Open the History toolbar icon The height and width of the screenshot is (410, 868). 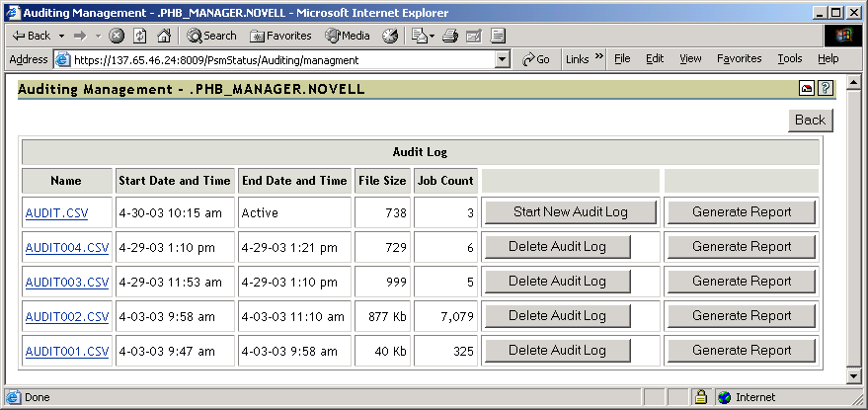tap(390, 36)
